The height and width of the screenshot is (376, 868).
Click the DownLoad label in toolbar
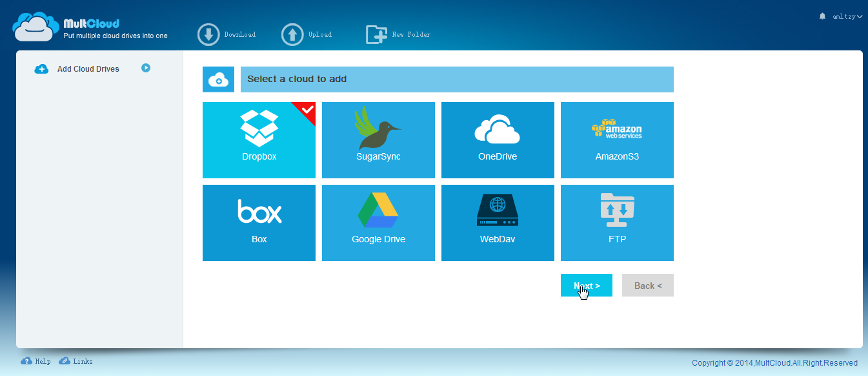click(x=240, y=34)
